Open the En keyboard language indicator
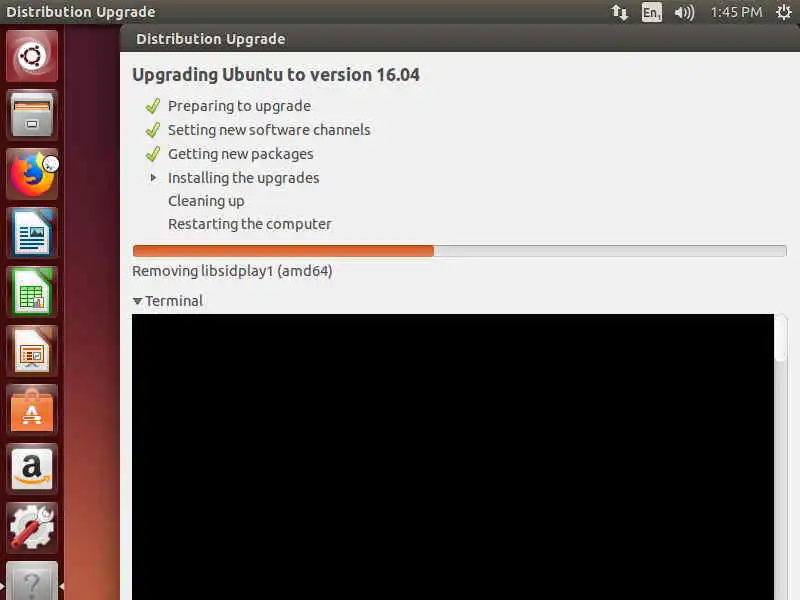 pyautogui.click(x=652, y=12)
